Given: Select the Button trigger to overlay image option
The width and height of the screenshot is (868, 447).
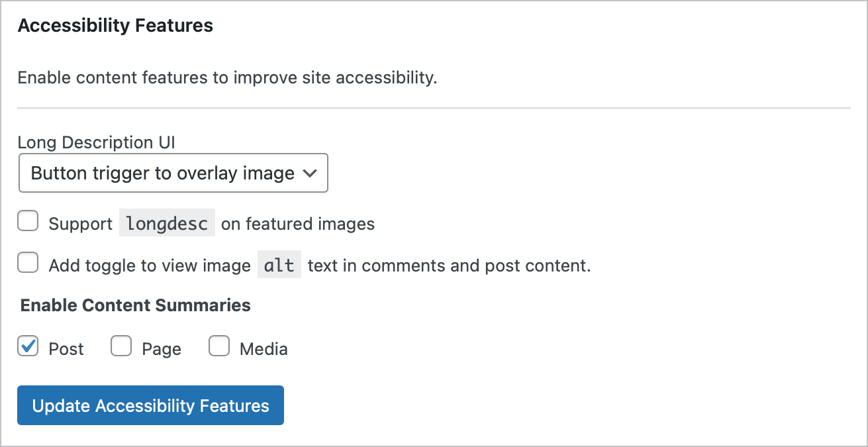Looking at the screenshot, I should (159, 173).
